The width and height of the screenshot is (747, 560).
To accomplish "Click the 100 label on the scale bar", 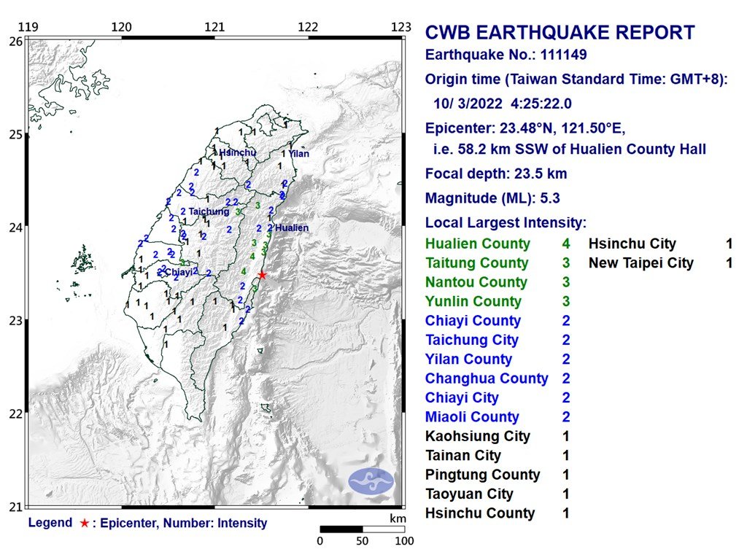I will (x=404, y=541).
